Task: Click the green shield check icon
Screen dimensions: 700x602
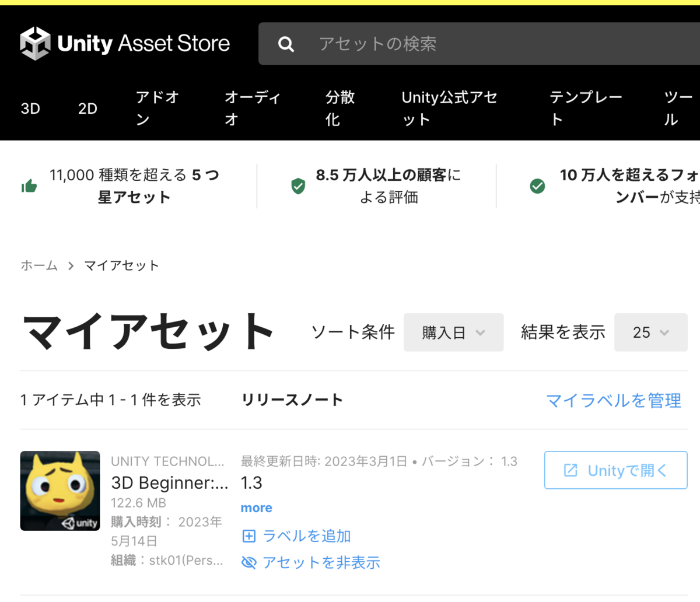Action: pos(298,186)
